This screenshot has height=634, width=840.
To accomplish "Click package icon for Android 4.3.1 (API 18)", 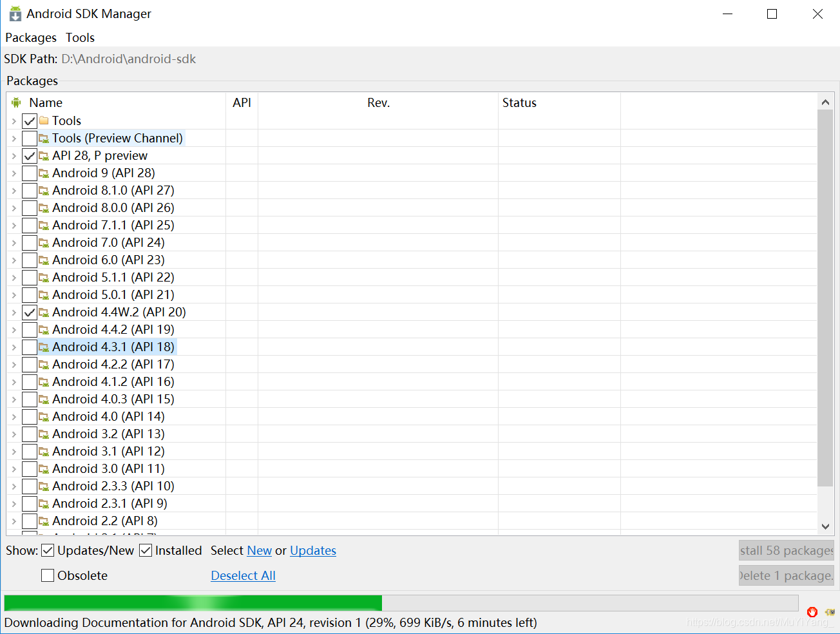I will click(x=44, y=347).
